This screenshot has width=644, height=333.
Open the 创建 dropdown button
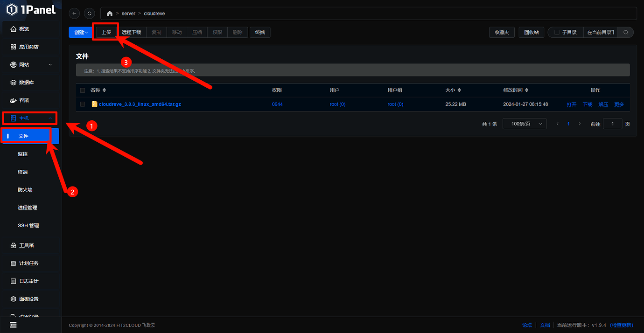click(x=81, y=33)
